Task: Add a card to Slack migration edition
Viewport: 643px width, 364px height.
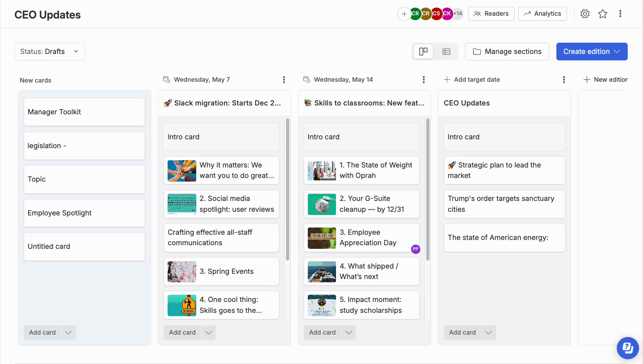Action: [x=182, y=333]
